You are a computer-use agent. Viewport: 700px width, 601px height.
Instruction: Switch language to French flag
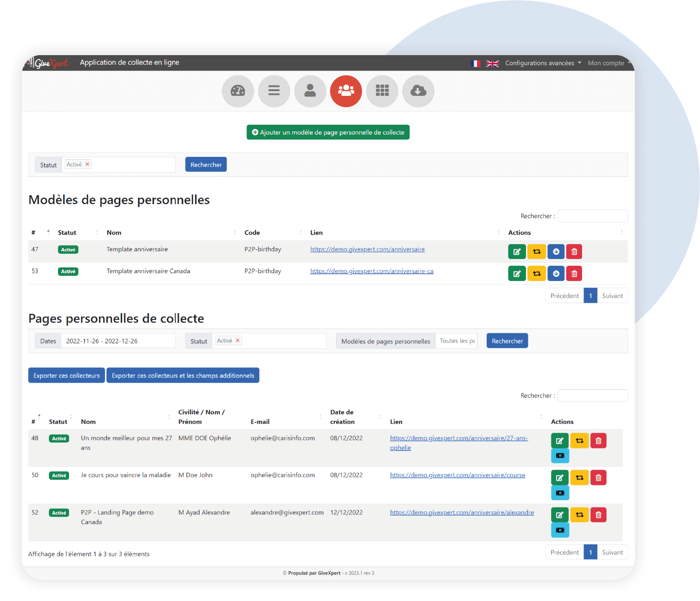[x=476, y=63]
